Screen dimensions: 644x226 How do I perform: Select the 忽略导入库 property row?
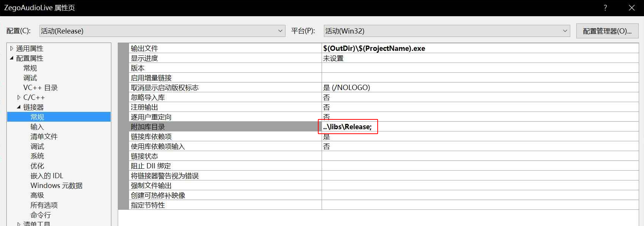click(384, 97)
